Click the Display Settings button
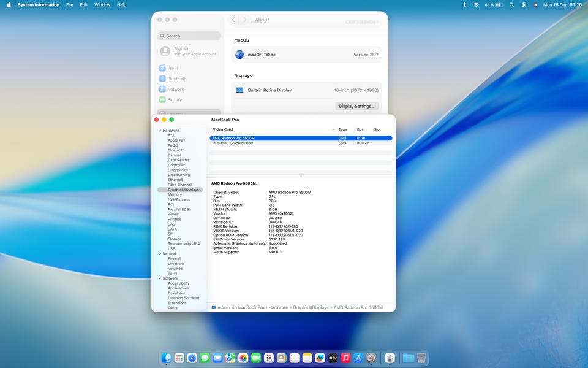The height and width of the screenshot is (368, 588). 356,106
